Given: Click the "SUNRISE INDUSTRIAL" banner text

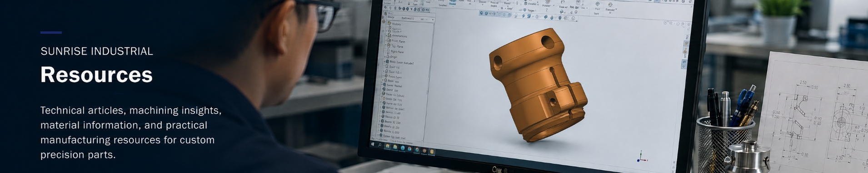Looking at the screenshot, I should point(97,51).
